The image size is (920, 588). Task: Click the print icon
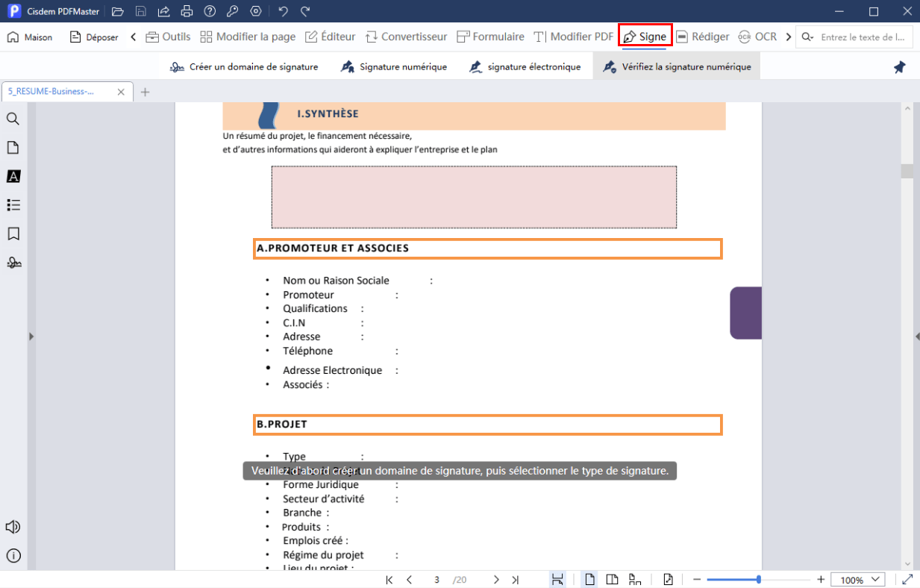(187, 11)
